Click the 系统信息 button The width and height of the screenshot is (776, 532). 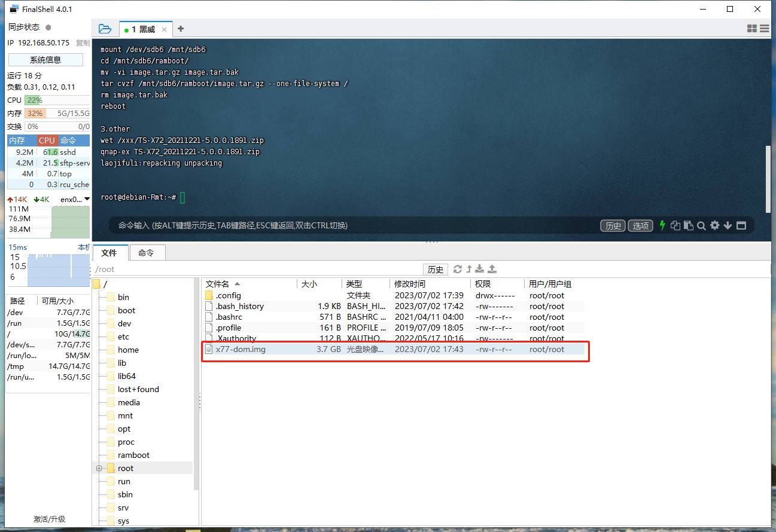[45, 60]
